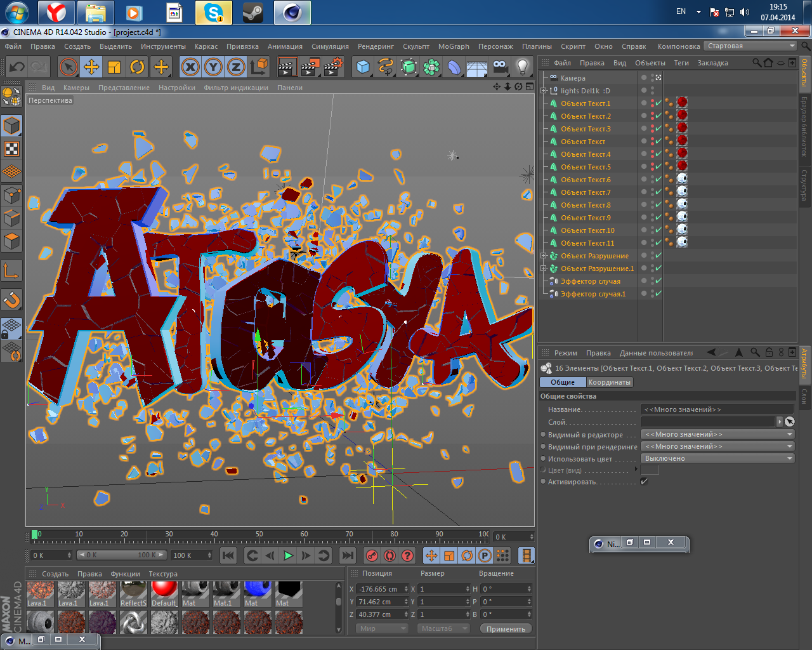Click Make Editable icon in left toolbar

coord(11,96)
